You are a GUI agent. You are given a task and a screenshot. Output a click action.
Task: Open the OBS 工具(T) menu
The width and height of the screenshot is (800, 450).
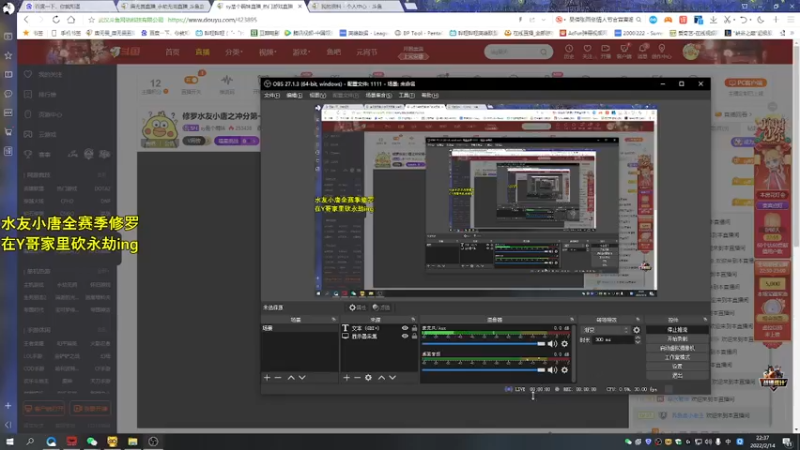[407, 95]
